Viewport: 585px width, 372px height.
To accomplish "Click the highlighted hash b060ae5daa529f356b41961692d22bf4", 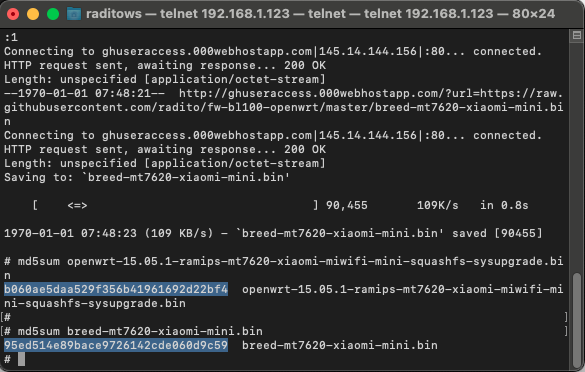I will coord(116,289).
